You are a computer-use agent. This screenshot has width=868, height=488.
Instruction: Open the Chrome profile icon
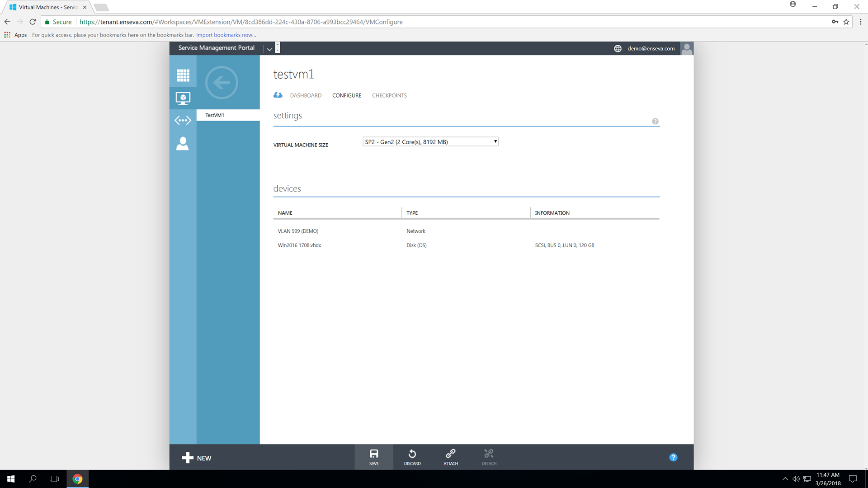click(793, 4)
